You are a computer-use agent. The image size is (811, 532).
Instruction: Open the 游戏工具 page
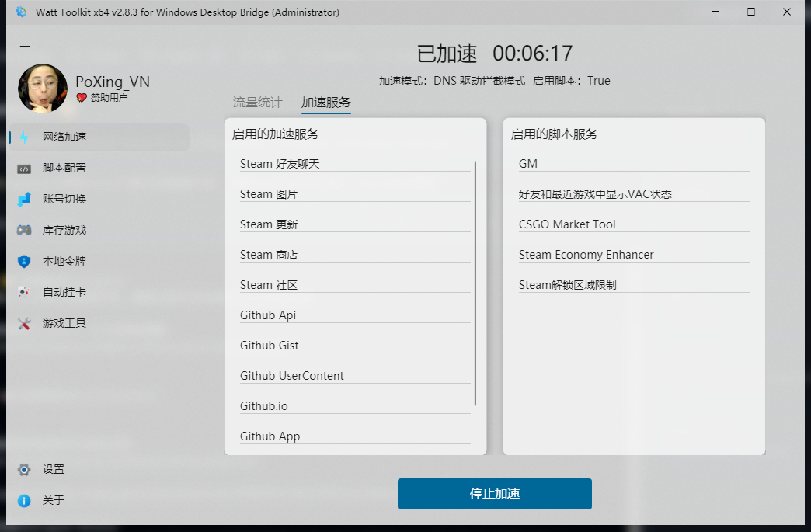tap(99, 323)
